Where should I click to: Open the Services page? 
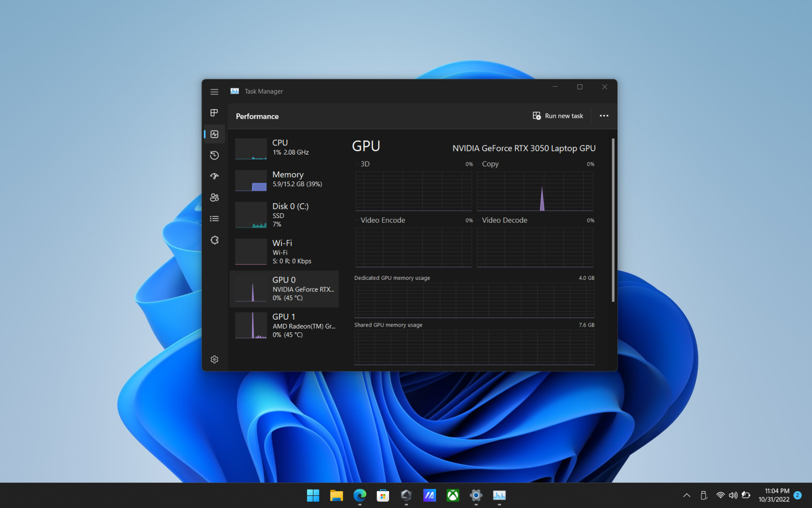[214, 240]
